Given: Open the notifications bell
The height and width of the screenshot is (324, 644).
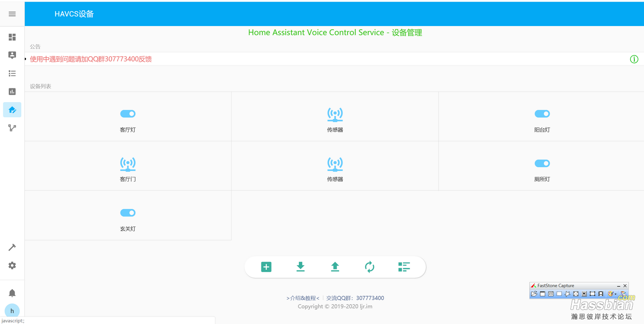Looking at the screenshot, I should pyautogui.click(x=12, y=293).
